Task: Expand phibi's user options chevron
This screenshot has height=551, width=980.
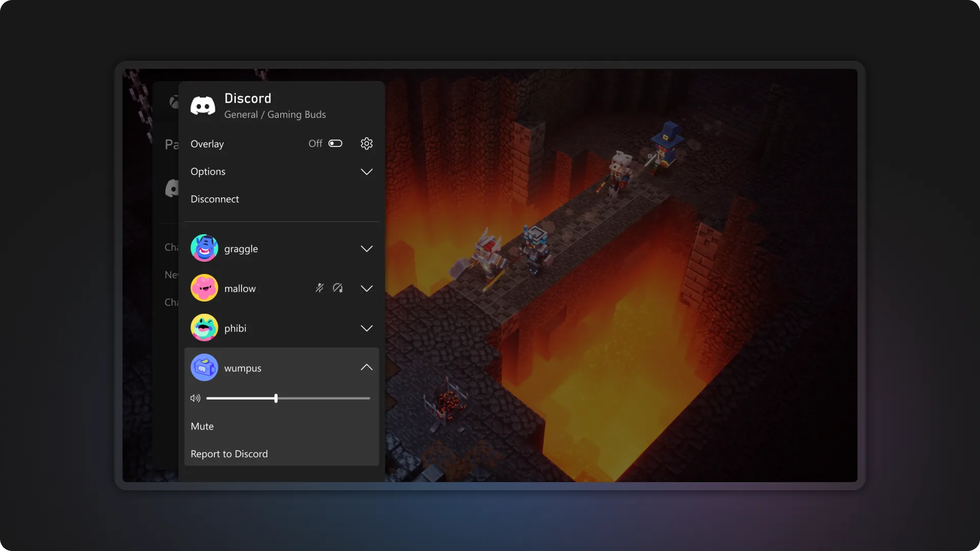Action: [366, 328]
